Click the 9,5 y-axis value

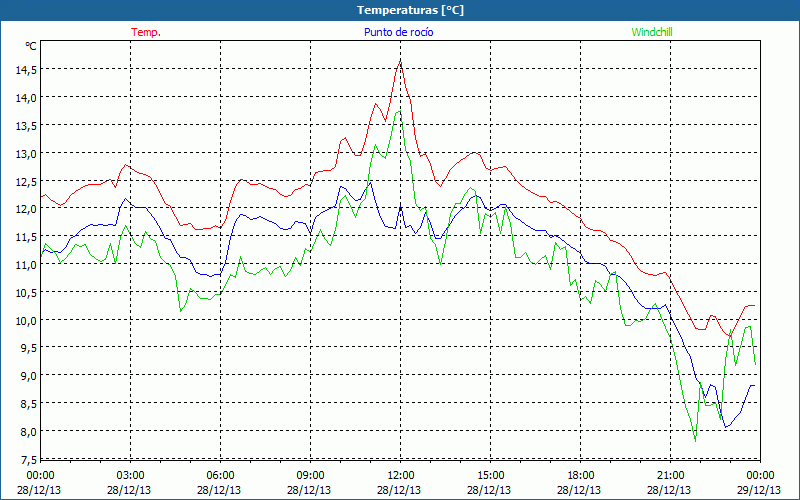coord(28,348)
